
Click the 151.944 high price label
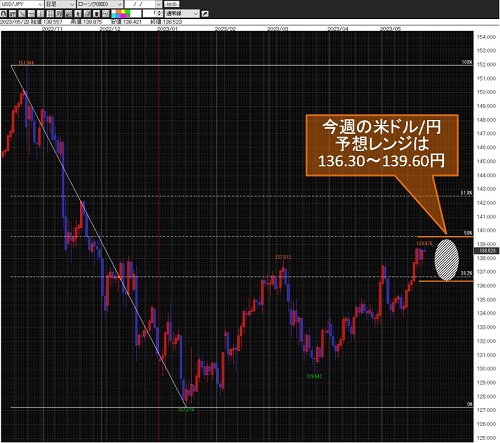(x=26, y=63)
